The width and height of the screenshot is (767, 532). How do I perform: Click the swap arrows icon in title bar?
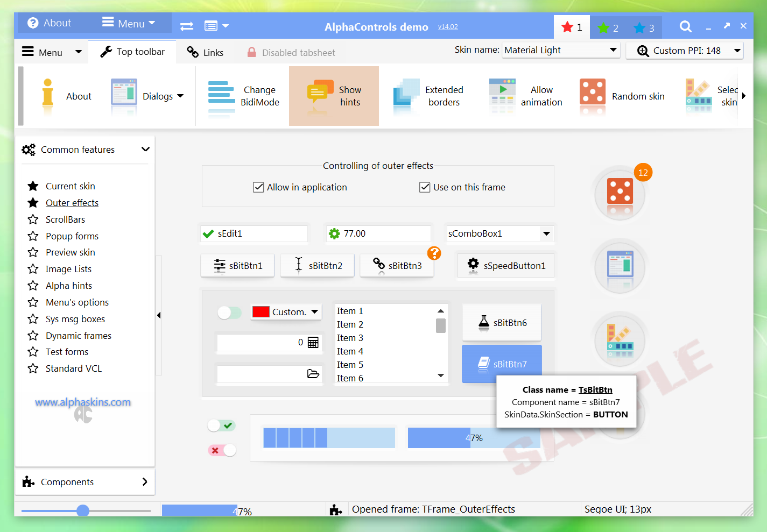point(187,26)
